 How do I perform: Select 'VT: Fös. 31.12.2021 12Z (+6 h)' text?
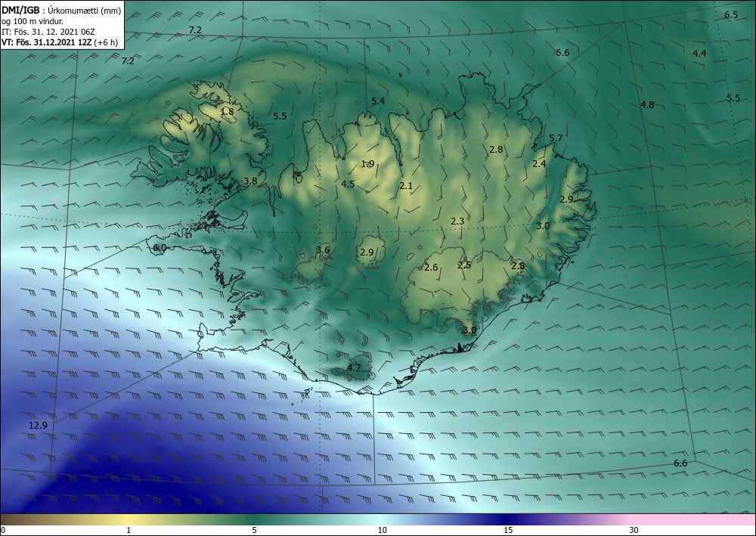point(60,42)
